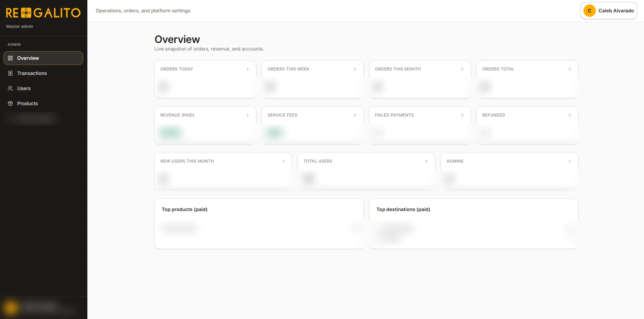This screenshot has width=644, height=319.
Task: Open Orders This Month card chevron
Action: (x=462, y=69)
